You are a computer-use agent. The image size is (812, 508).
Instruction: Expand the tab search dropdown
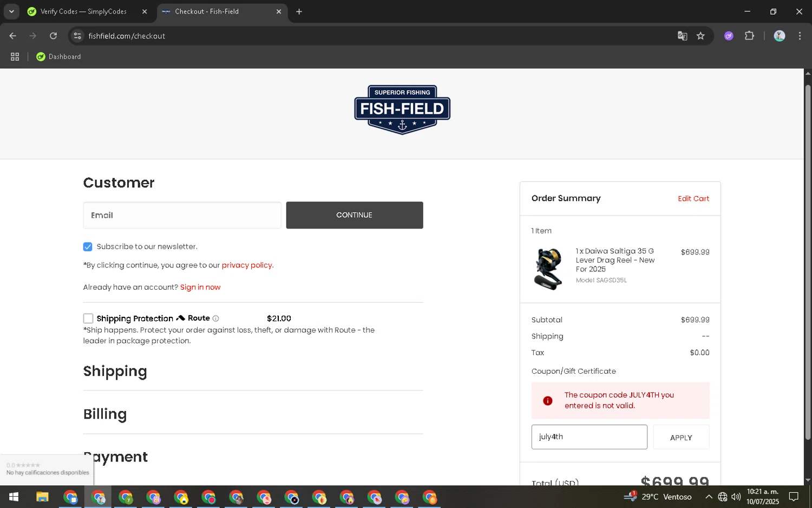pos(11,11)
